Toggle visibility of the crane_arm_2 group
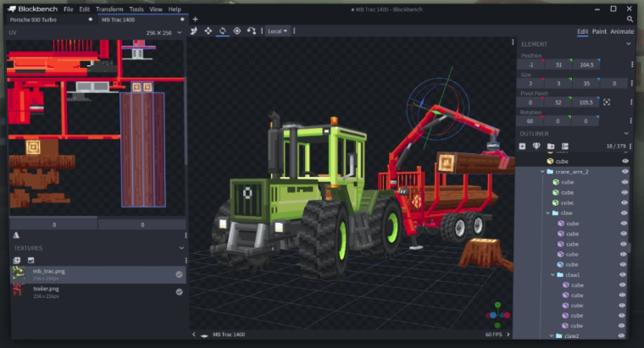Screen dimensions: 644x348 tap(625, 172)
